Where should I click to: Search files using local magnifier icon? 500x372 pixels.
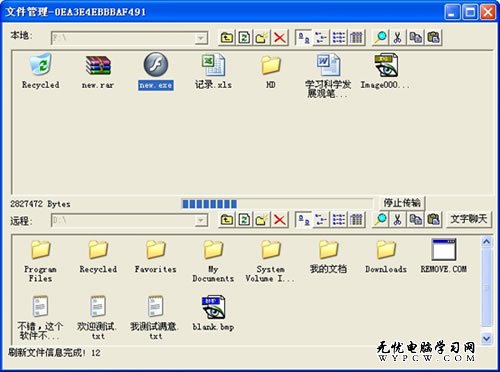click(380, 37)
